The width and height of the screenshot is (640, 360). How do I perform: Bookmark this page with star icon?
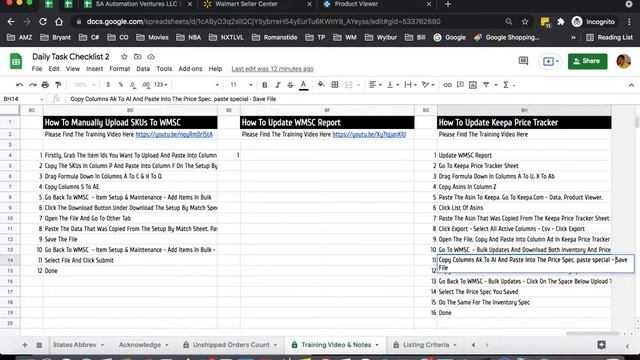(x=525, y=22)
